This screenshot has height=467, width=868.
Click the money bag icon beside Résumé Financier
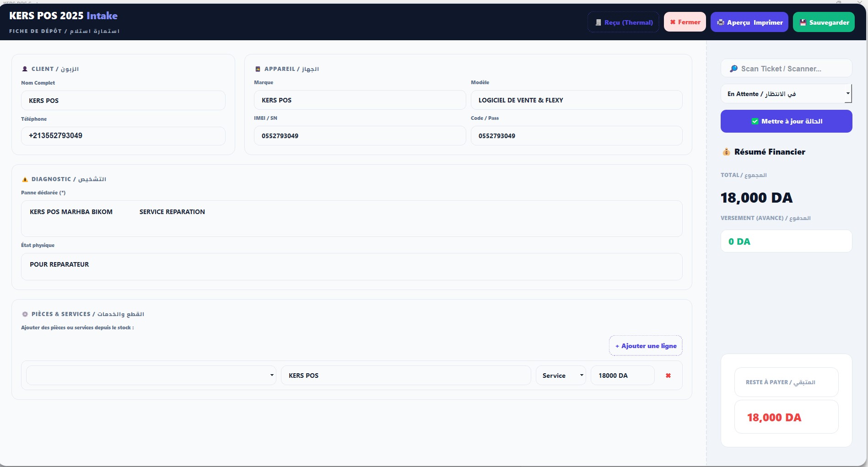tap(726, 152)
